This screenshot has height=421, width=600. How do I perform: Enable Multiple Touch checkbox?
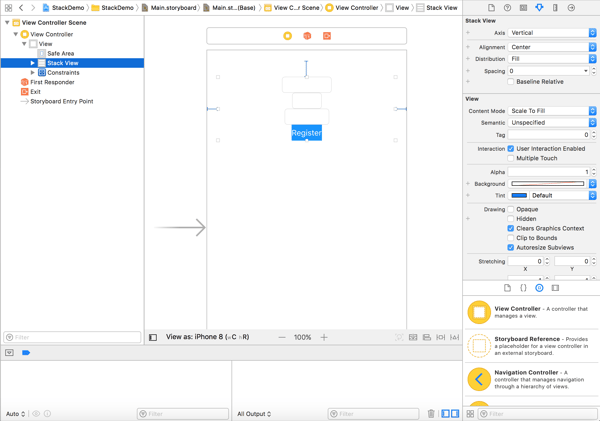(511, 158)
